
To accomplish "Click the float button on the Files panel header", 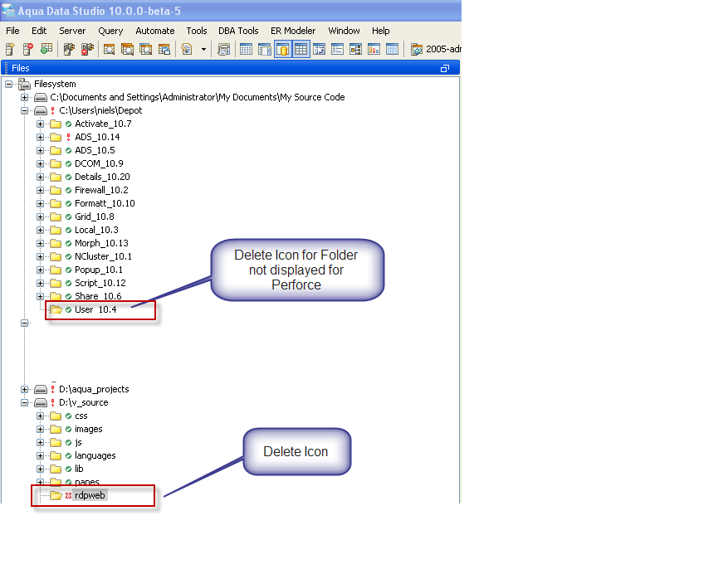I will [x=445, y=68].
